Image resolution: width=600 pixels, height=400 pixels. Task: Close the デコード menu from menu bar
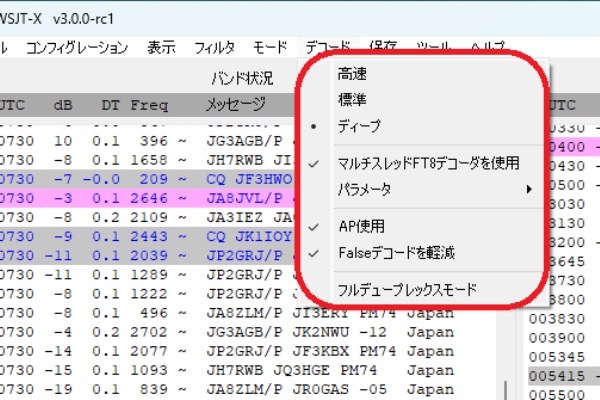[327, 46]
